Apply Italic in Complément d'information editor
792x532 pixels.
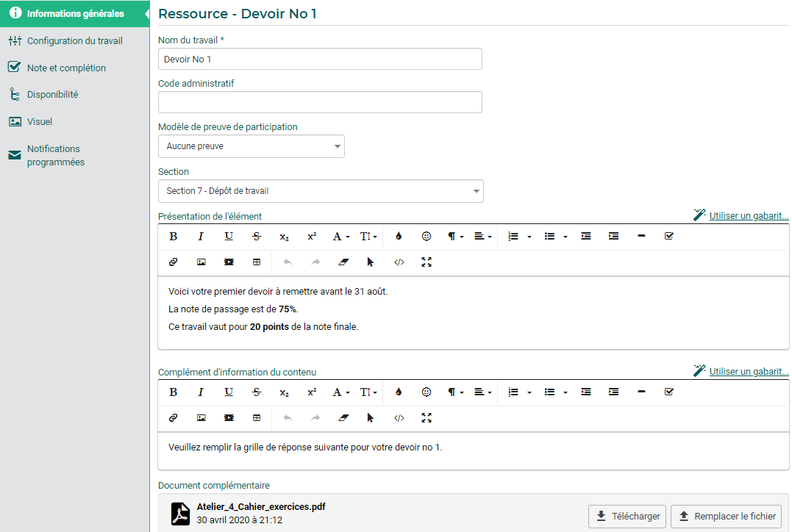click(201, 392)
